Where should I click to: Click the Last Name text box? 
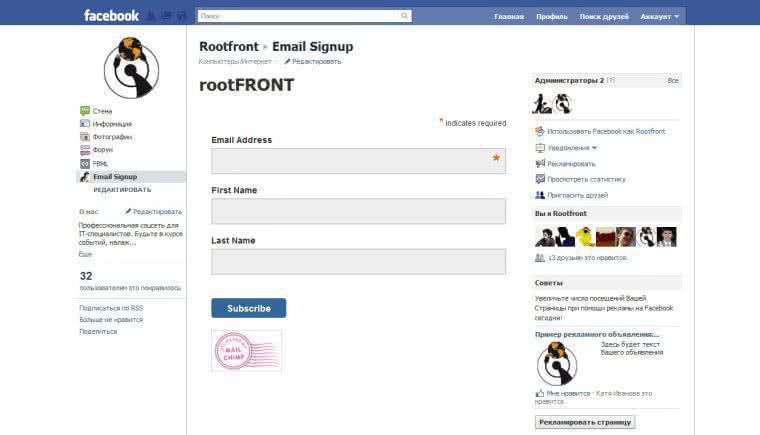[x=358, y=261]
